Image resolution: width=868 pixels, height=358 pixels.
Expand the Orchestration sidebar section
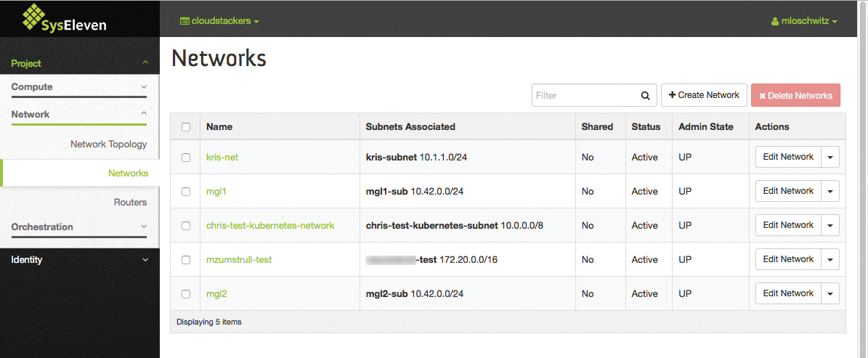78,227
